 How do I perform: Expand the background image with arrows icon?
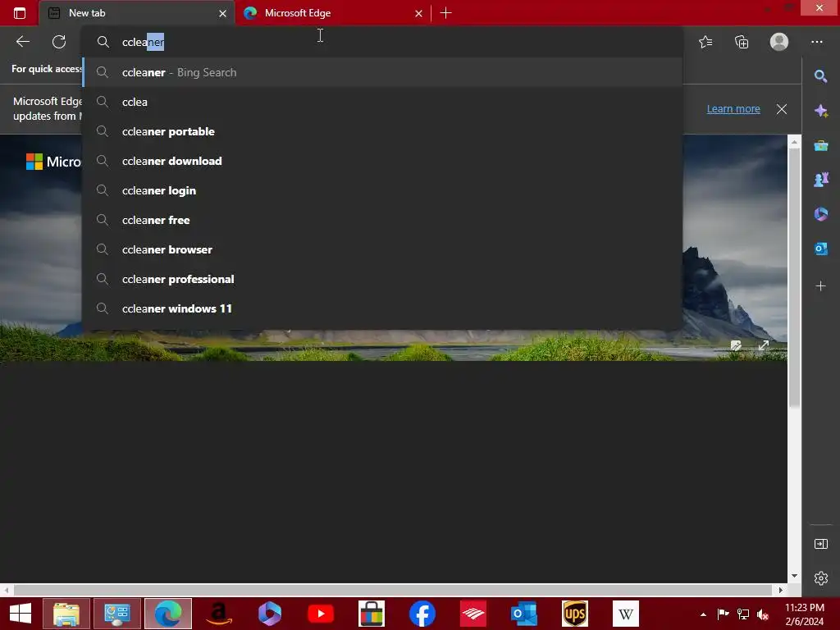(764, 345)
